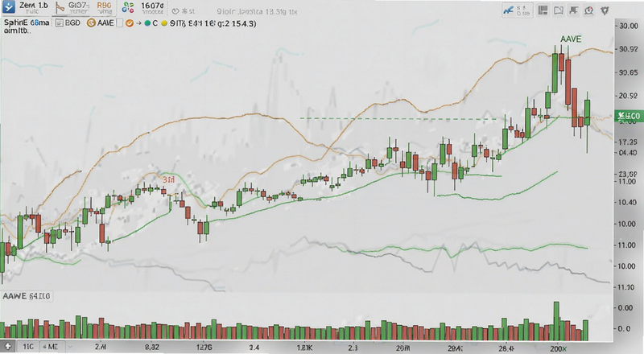Select the drawing tool icon beside GIO7
Image resolution: width=644 pixels, height=354 pixels.
[60, 7]
